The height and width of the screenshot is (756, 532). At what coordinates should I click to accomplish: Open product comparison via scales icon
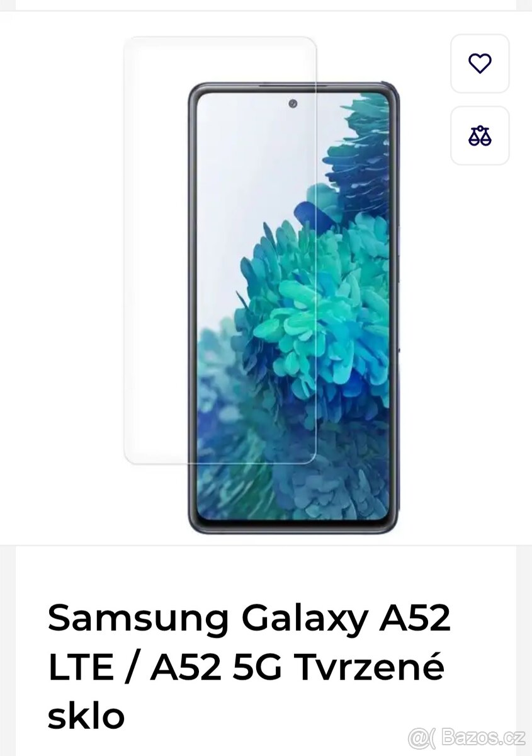coord(480,135)
